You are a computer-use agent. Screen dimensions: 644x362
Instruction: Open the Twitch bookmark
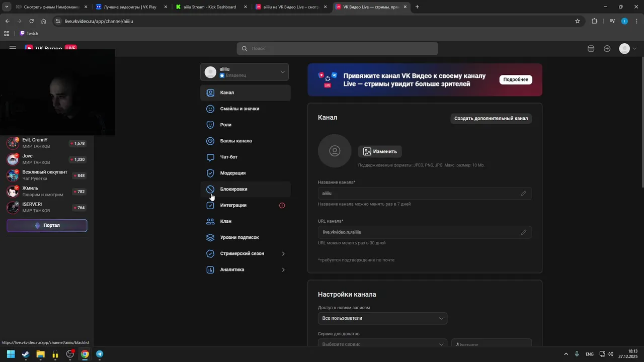coord(29,33)
